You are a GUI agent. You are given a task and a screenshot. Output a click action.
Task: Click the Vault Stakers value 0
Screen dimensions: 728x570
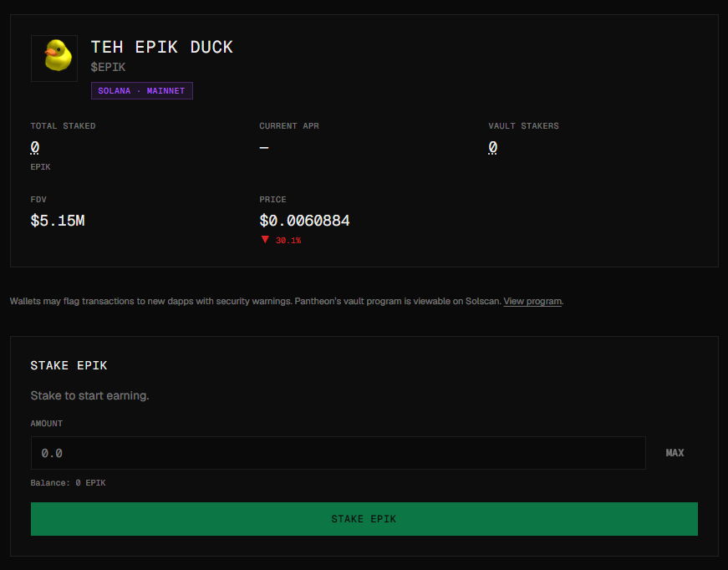492,148
